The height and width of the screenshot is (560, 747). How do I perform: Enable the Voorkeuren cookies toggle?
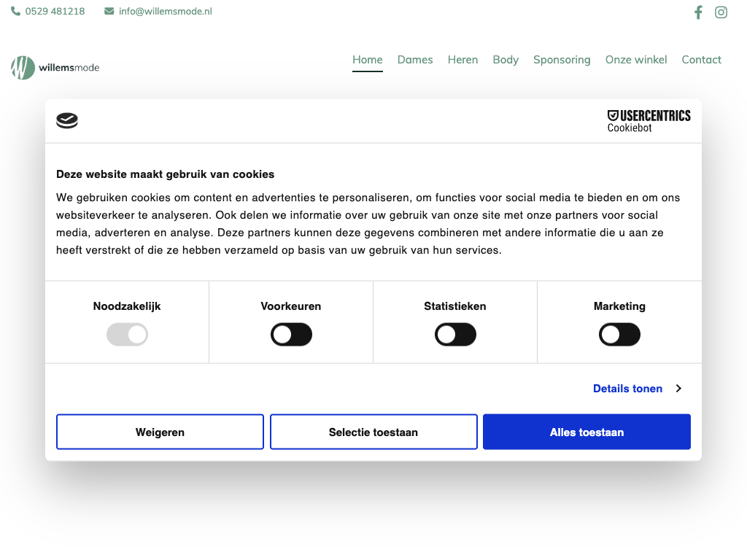tap(291, 335)
